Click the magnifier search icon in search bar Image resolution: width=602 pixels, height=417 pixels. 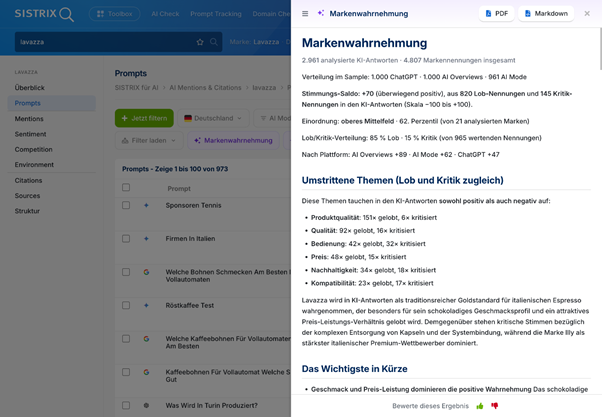tap(214, 42)
